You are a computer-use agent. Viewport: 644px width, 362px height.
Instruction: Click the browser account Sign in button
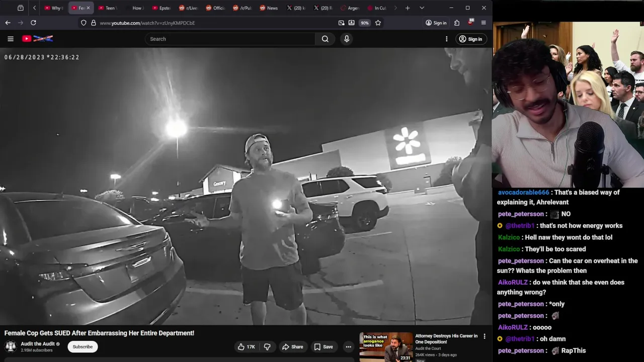pyautogui.click(x=436, y=23)
